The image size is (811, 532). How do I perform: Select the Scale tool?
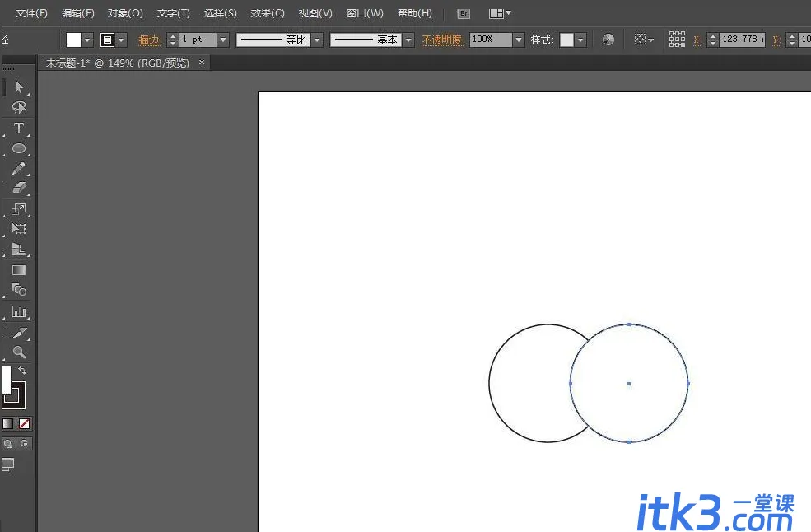click(19, 208)
